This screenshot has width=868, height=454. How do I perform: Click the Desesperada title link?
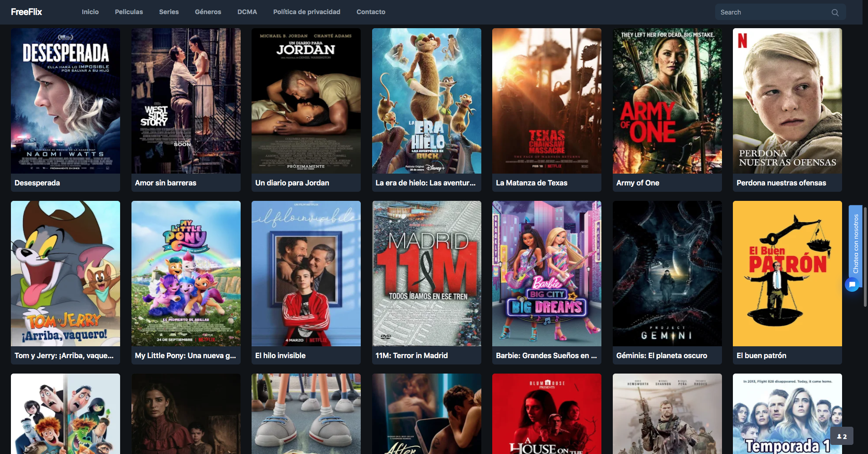point(37,183)
